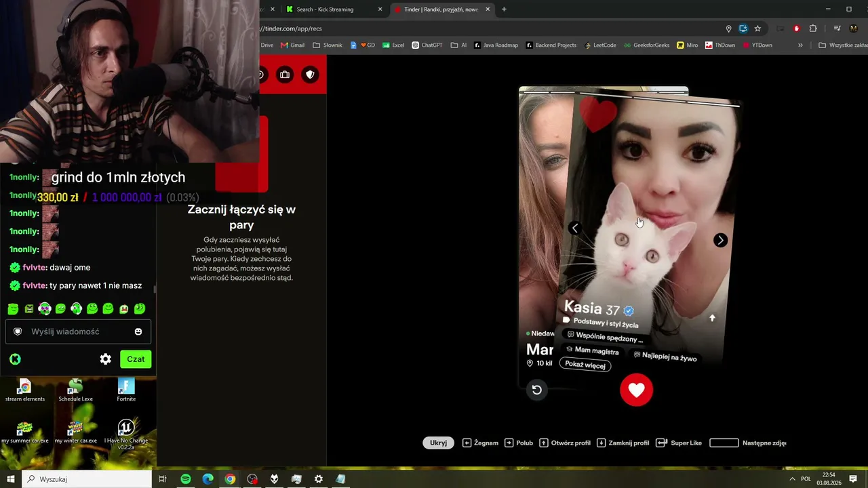The height and width of the screenshot is (488, 868).
Task: Open Microsoft Edge from the taskbar
Action: tap(208, 479)
